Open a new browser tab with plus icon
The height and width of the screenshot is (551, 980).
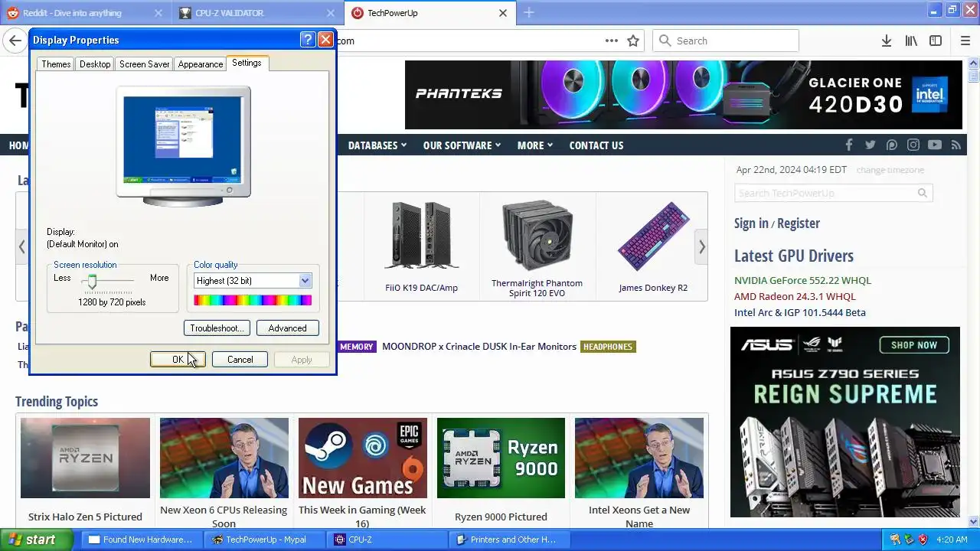click(528, 12)
